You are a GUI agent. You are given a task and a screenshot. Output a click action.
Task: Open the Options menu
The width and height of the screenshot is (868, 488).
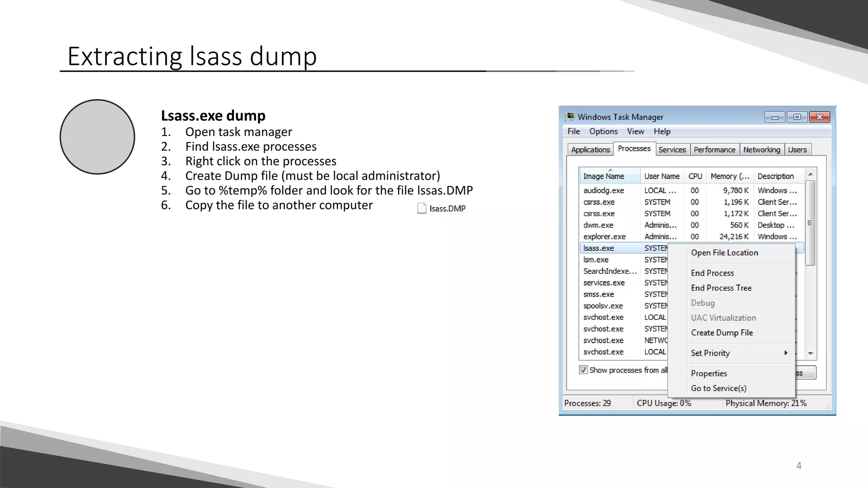[x=604, y=131]
